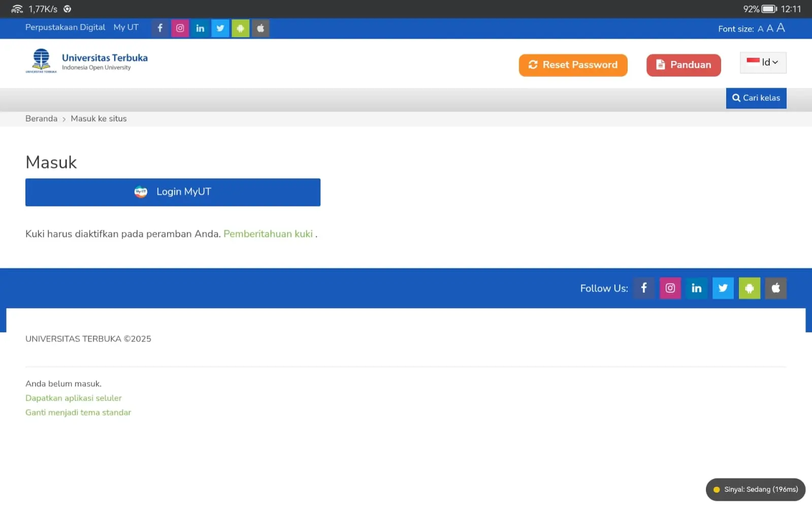Open the Panduan guide button

tap(684, 65)
